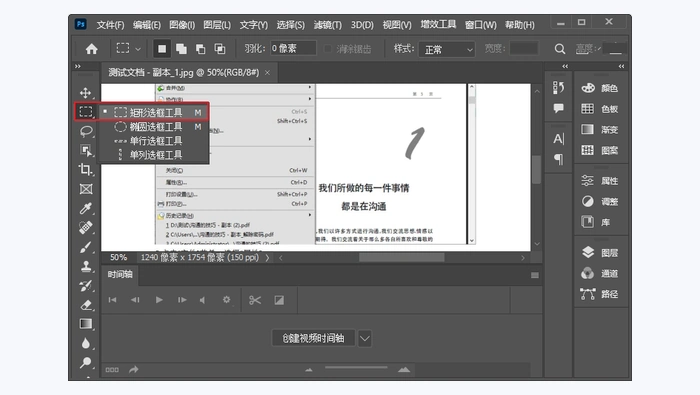Collapse the middle panel dock arrows
The width and height of the screenshot is (700, 395).
tap(565, 66)
